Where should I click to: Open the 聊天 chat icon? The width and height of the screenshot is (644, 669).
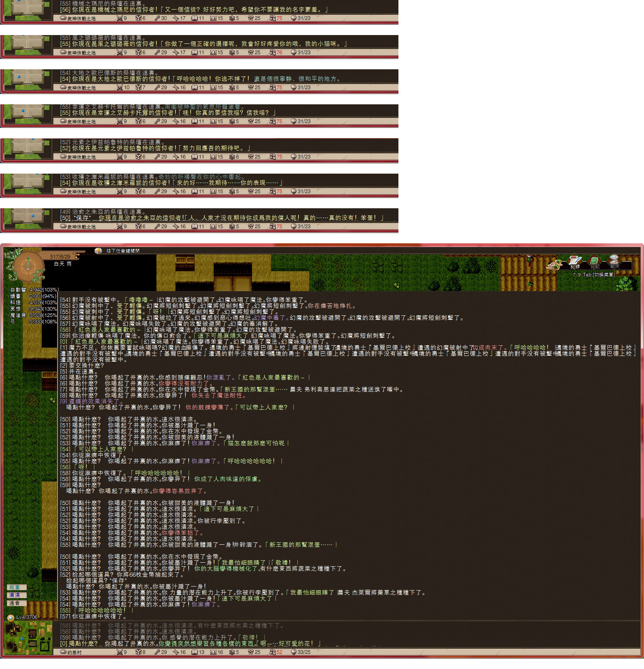tap(614, 262)
